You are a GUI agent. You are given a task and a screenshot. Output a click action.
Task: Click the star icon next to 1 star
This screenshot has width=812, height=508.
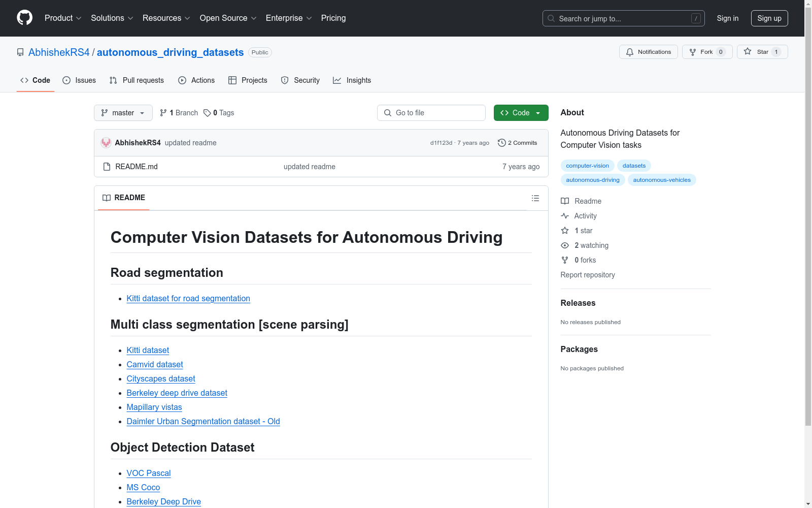[565, 231]
